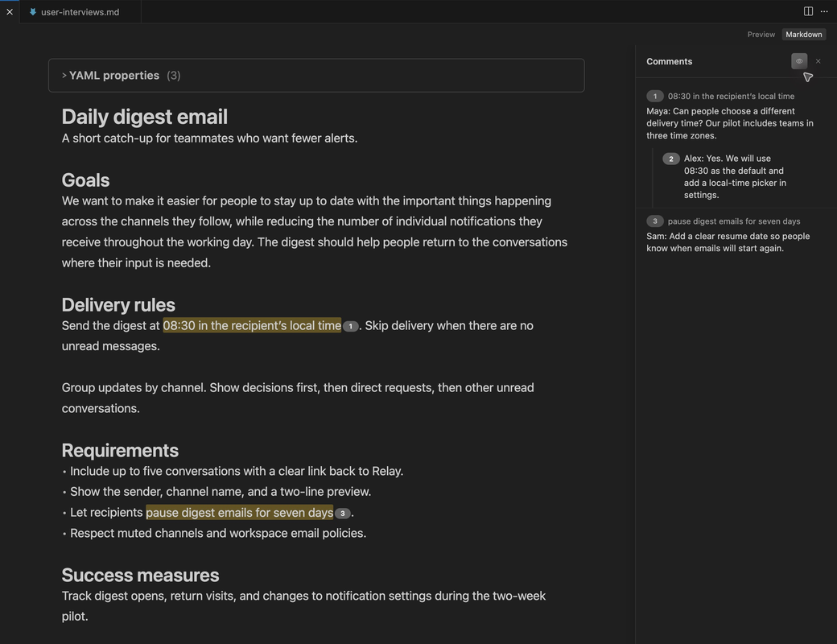
Task: Click the 'Requirements' heading
Action: click(x=120, y=450)
